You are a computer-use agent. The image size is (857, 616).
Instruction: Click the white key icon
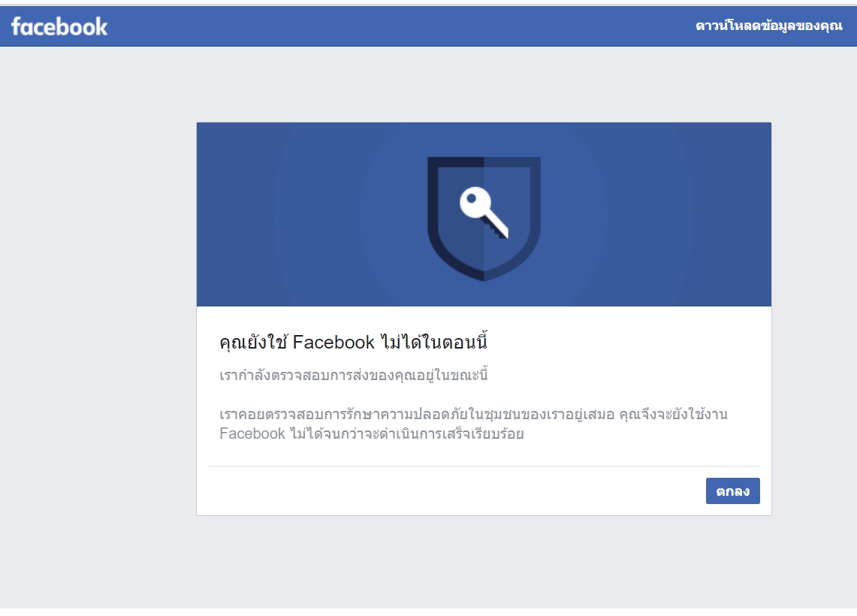[484, 212]
